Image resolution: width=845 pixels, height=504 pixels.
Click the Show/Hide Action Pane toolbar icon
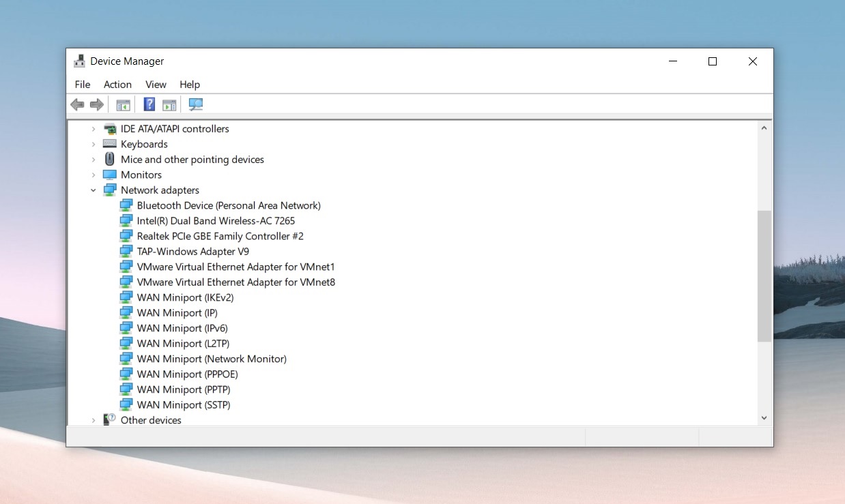tap(169, 104)
